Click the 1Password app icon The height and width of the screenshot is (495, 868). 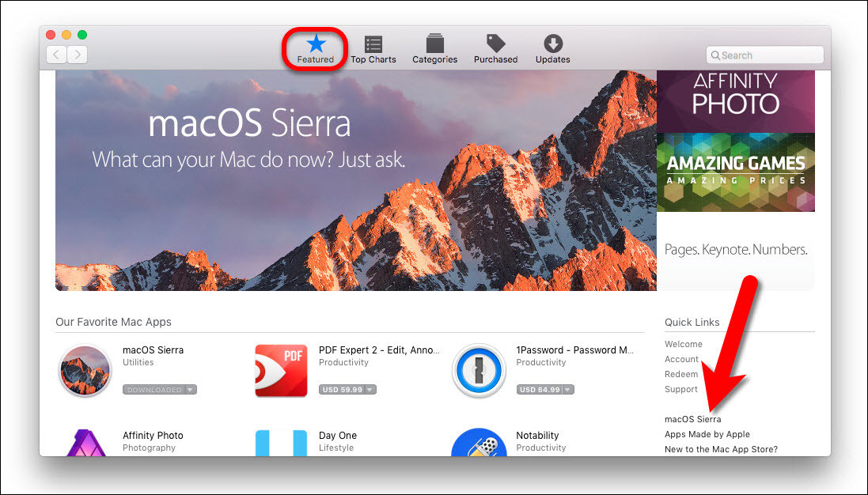pos(479,371)
